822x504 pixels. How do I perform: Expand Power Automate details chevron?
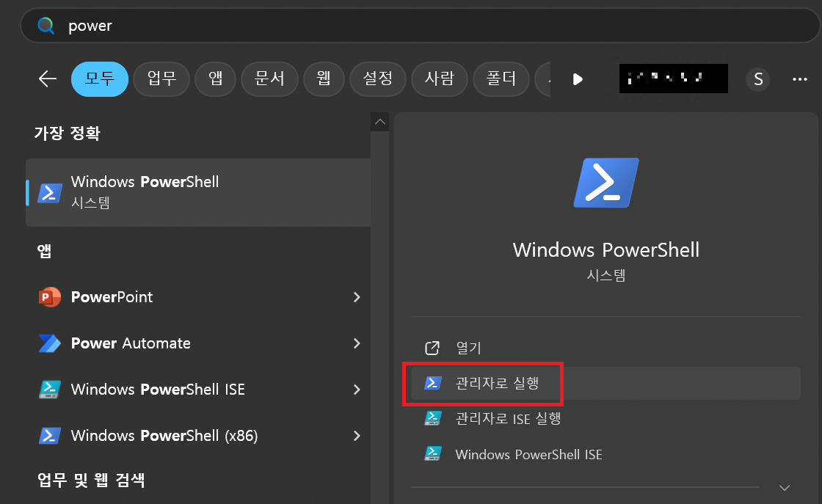click(357, 343)
